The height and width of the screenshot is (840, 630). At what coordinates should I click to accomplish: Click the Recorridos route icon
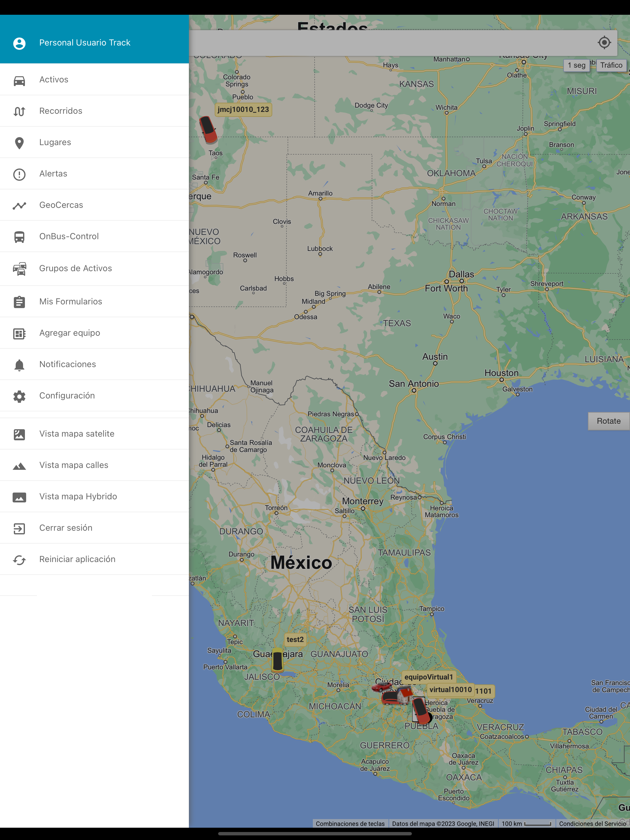coord(19,111)
